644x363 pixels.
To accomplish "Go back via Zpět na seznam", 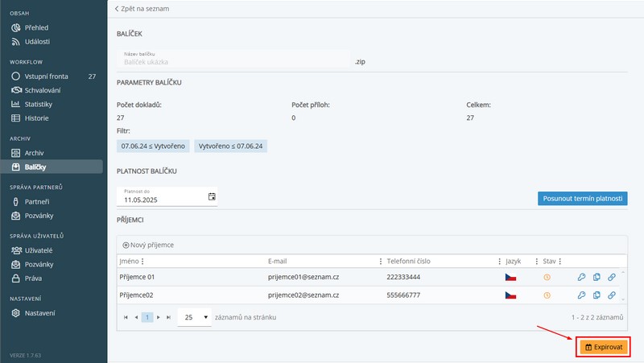I will tap(142, 9).
